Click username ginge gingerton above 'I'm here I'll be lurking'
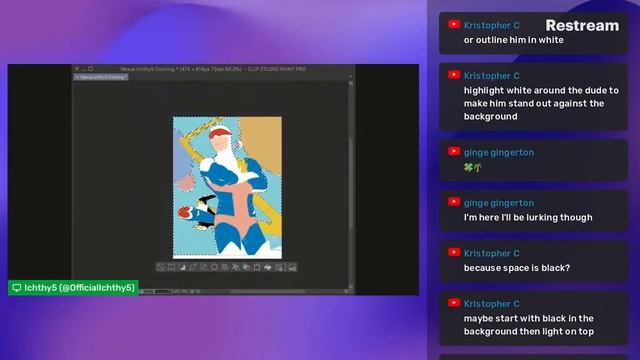This screenshot has width=640, height=360. click(499, 203)
